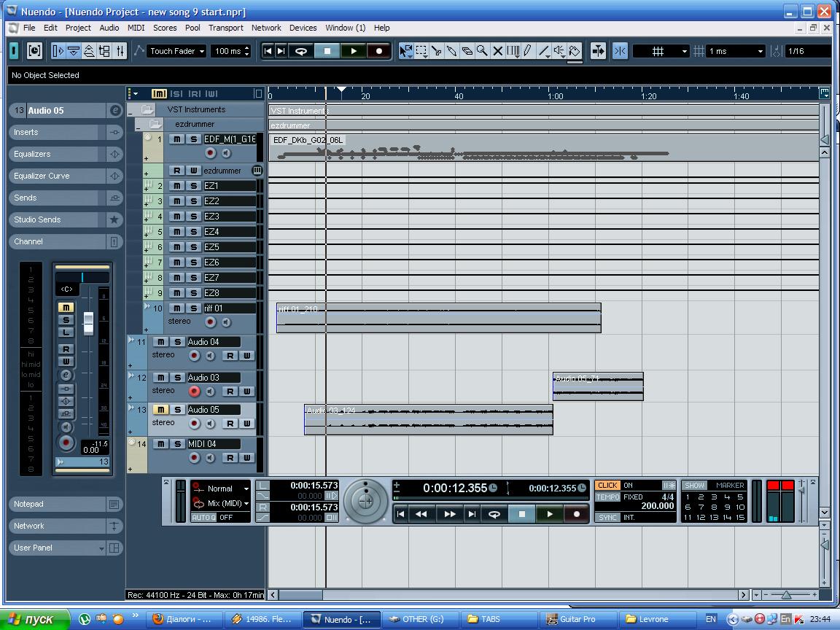
Task: Toggle Autoscroll in the toolbar
Action: pos(598,51)
